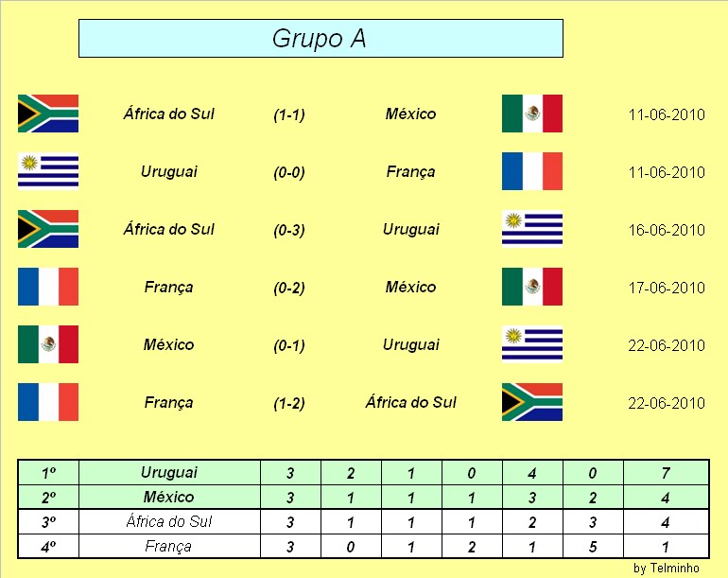Click South Africa flag in the 1-2 match row
Screen dimensions: 728x578
coord(531,402)
